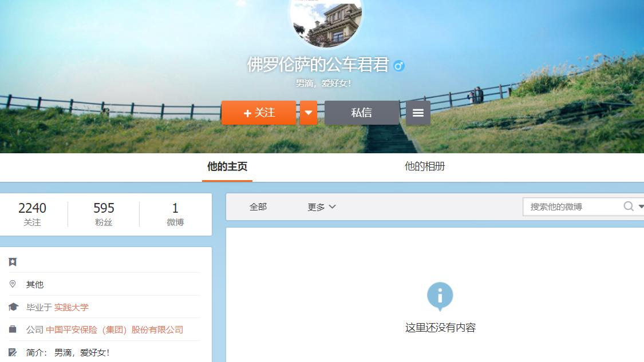Open the 中国平安保险 company link
The width and height of the screenshot is (644, 362).
pos(114,329)
